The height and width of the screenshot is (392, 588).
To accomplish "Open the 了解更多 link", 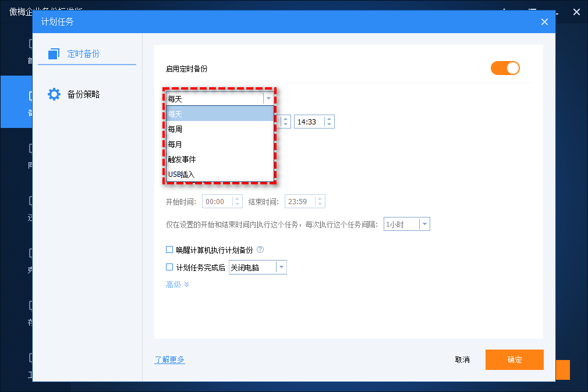I will 169,359.
